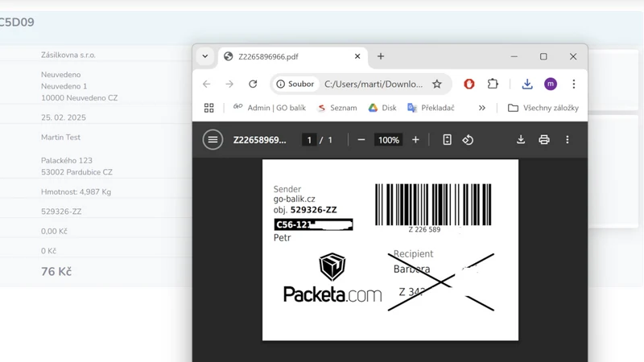Reload the PDF page

click(x=253, y=84)
